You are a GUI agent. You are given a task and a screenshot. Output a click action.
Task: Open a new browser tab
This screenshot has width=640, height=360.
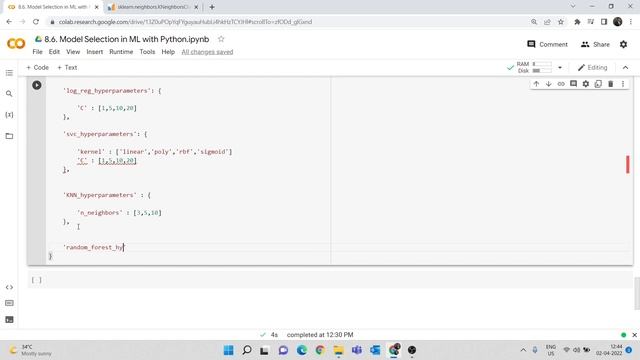coord(212,7)
